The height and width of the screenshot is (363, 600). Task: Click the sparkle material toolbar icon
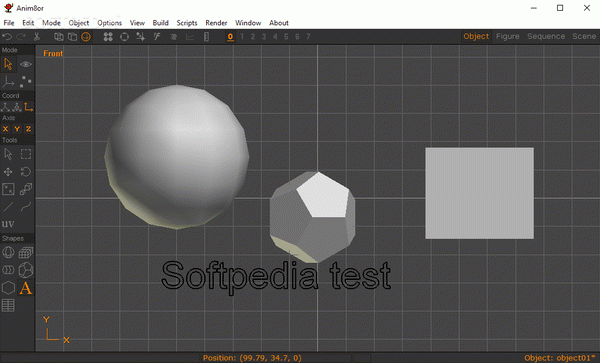click(140, 37)
